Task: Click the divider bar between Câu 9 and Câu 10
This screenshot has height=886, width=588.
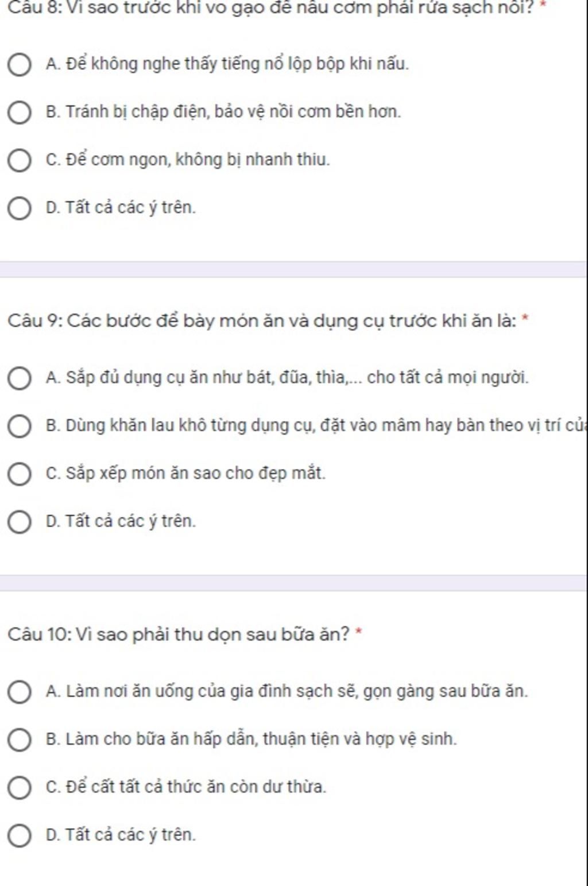Action: pos(293,583)
